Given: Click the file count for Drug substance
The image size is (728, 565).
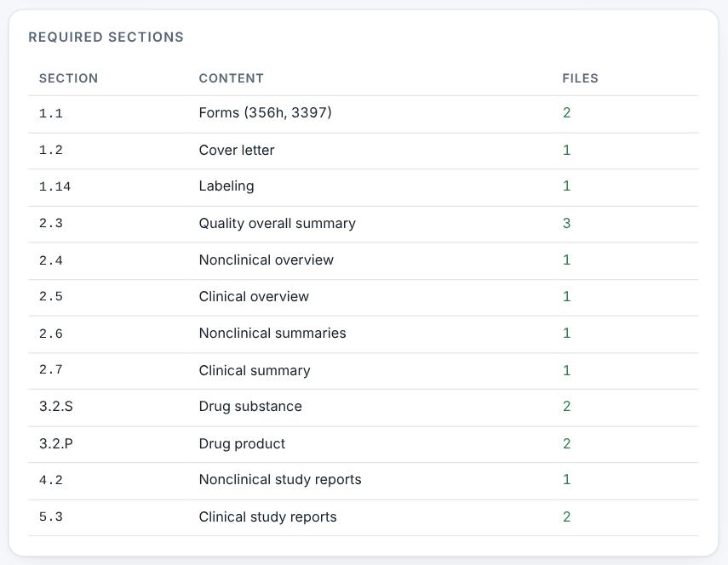Looking at the screenshot, I should pyautogui.click(x=566, y=407).
